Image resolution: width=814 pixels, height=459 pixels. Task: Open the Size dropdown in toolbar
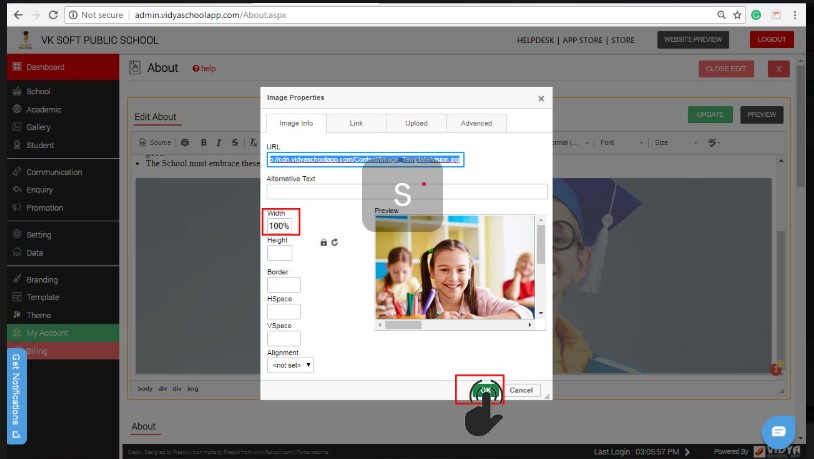(676, 142)
